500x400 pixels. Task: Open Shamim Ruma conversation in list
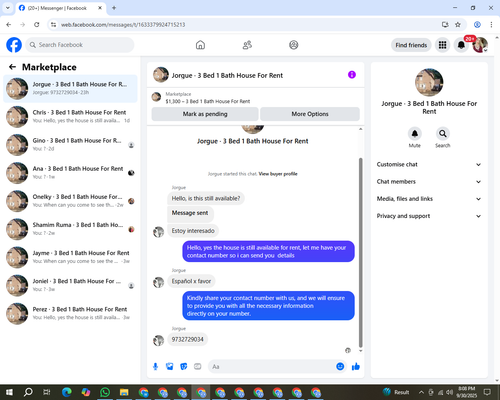tap(70, 229)
